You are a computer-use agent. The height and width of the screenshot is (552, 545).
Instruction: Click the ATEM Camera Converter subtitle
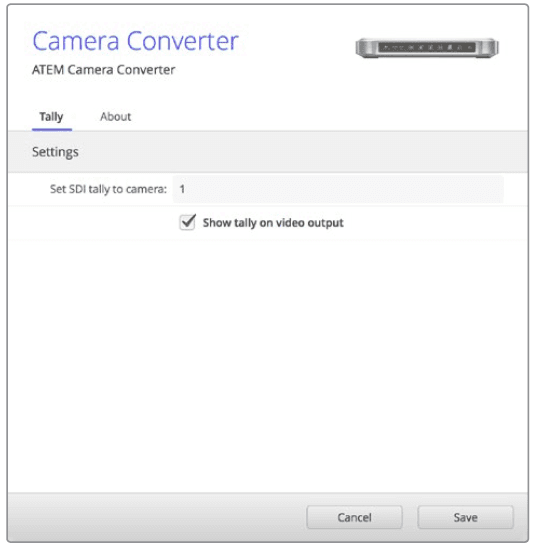pos(104,70)
